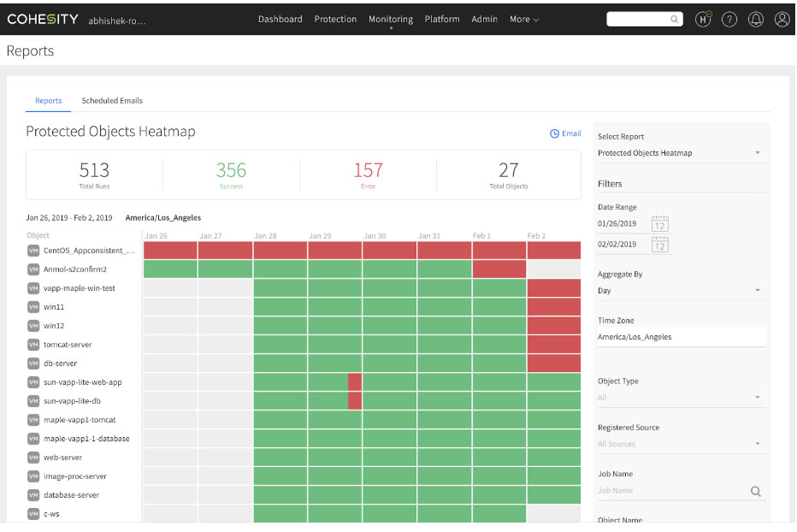Click the red Feb 1 cell for Anmol-s2confirm2

[499, 269]
